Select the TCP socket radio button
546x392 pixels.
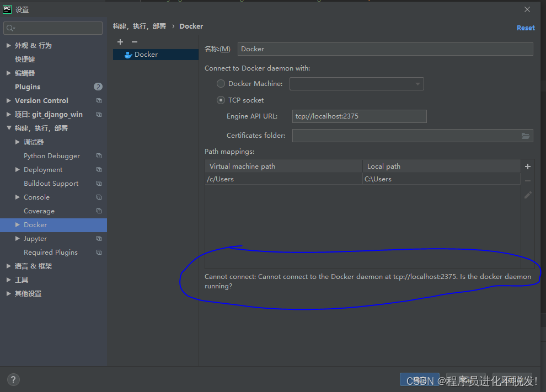point(221,100)
